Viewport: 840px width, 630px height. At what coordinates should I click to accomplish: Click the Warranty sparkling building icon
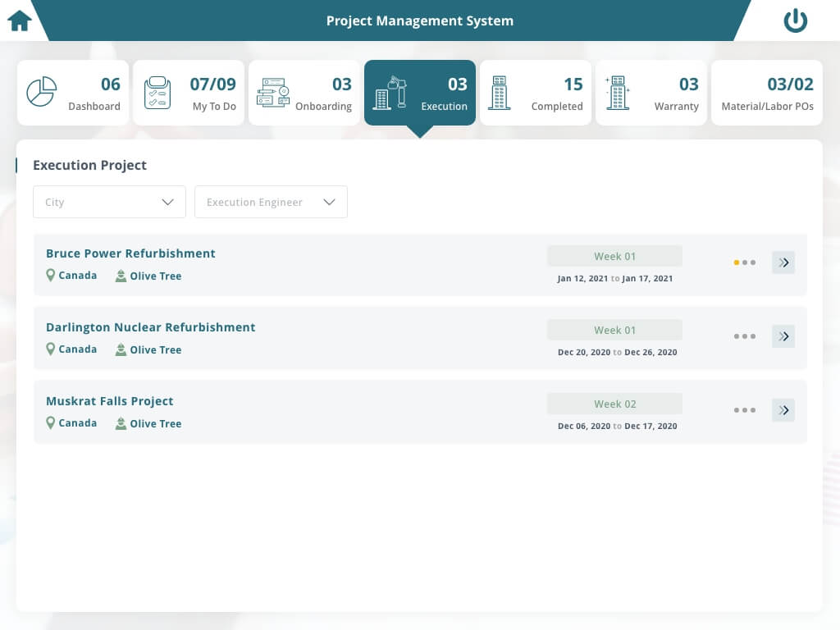[x=617, y=93]
